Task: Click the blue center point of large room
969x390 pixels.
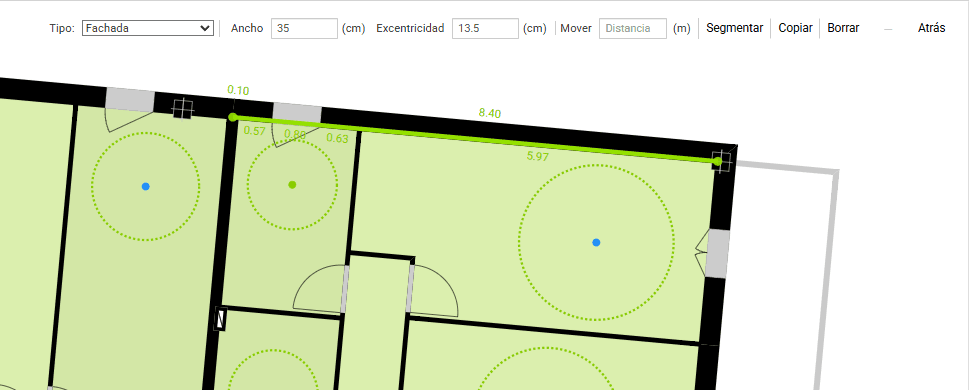Action: pos(596,243)
